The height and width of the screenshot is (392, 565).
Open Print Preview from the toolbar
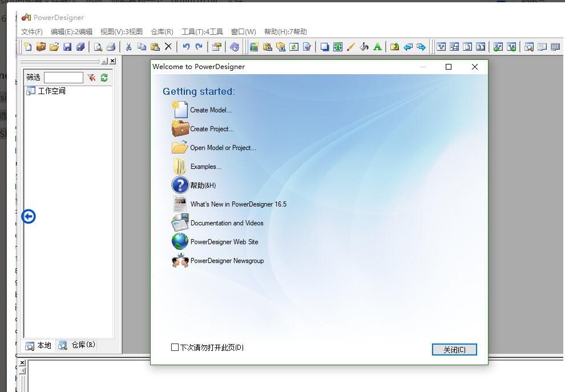98,47
